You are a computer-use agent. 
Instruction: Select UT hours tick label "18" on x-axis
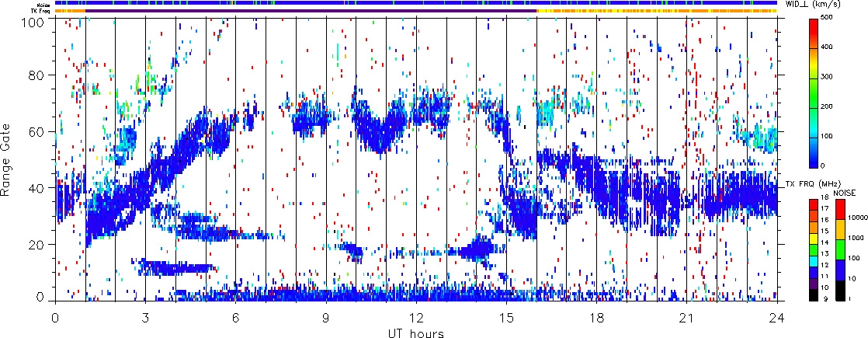(x=597, y=317)
